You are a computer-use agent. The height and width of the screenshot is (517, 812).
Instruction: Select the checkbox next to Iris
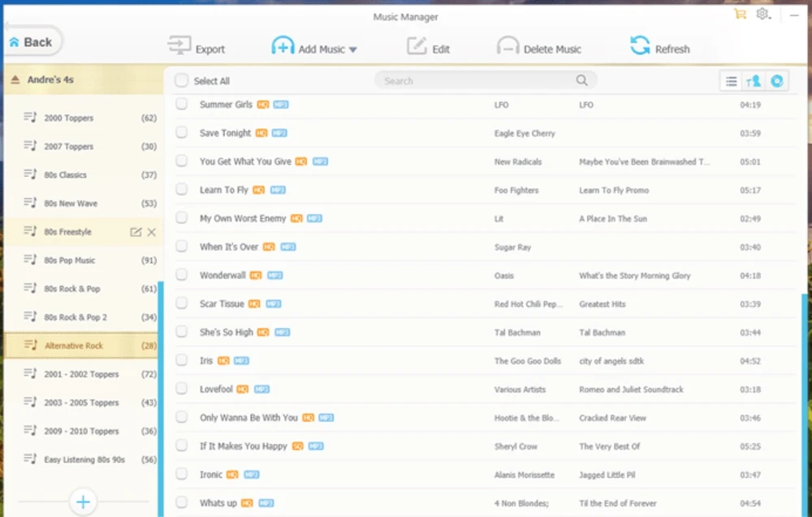point(181,360)
